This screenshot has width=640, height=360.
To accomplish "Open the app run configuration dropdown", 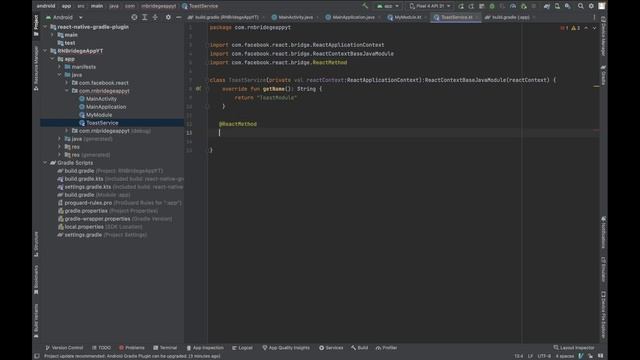I will click(x=388, y=6).
